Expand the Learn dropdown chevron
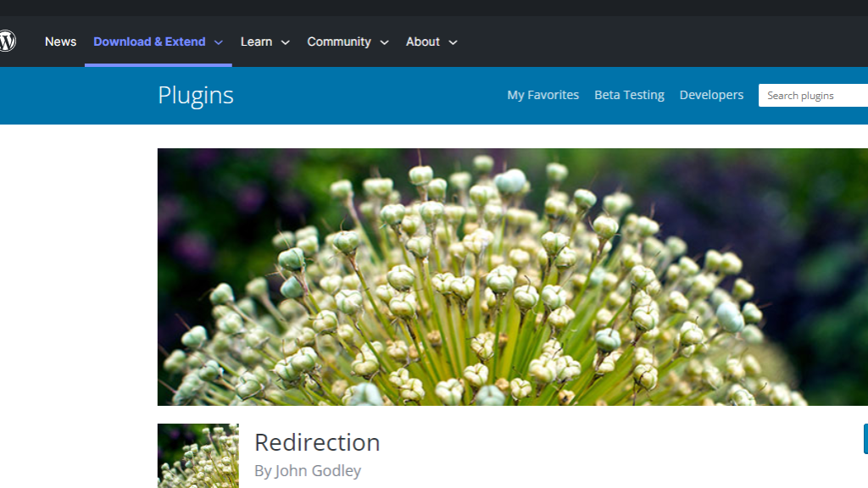868x488 pixels. click(286, 42)
